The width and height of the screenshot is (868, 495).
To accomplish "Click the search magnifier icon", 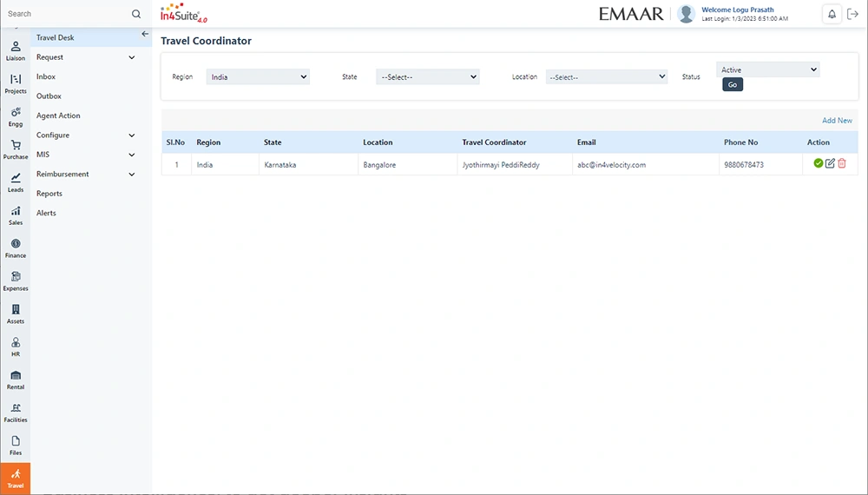I will (x=136, y=14).
